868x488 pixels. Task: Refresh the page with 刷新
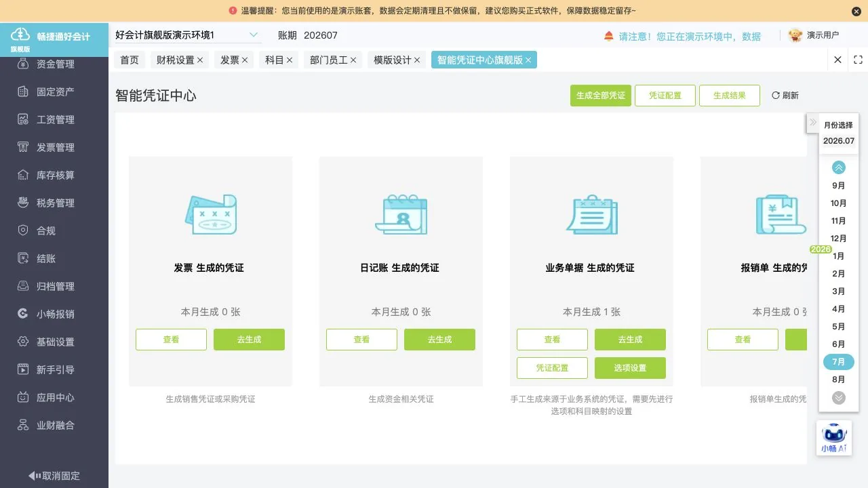pos(785,96)
